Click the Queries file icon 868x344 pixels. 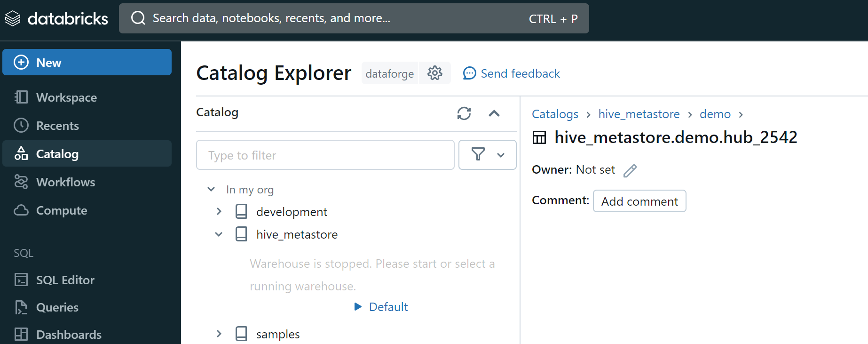pyautogui.click(x=21, y=307)
